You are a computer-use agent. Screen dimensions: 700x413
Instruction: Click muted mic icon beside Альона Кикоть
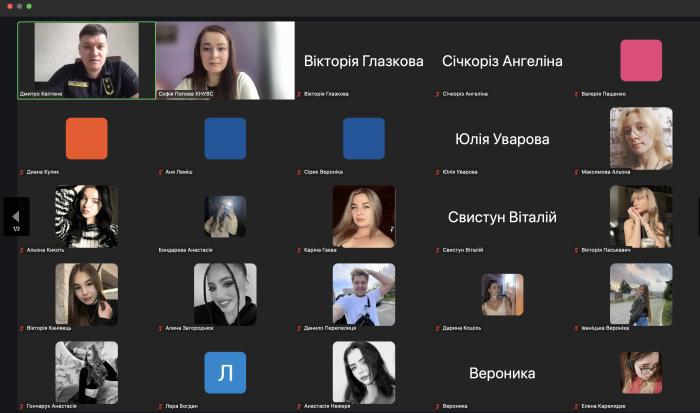(21, 250)
